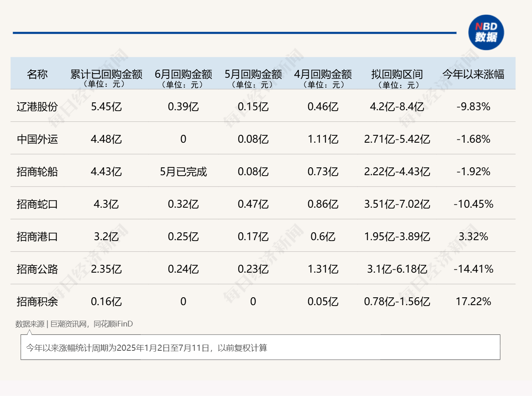Select 招商港口 April value 0.6亿
The height and width of the screenshot is (396, 532).
pyautogui.click(x=323, y=237)
